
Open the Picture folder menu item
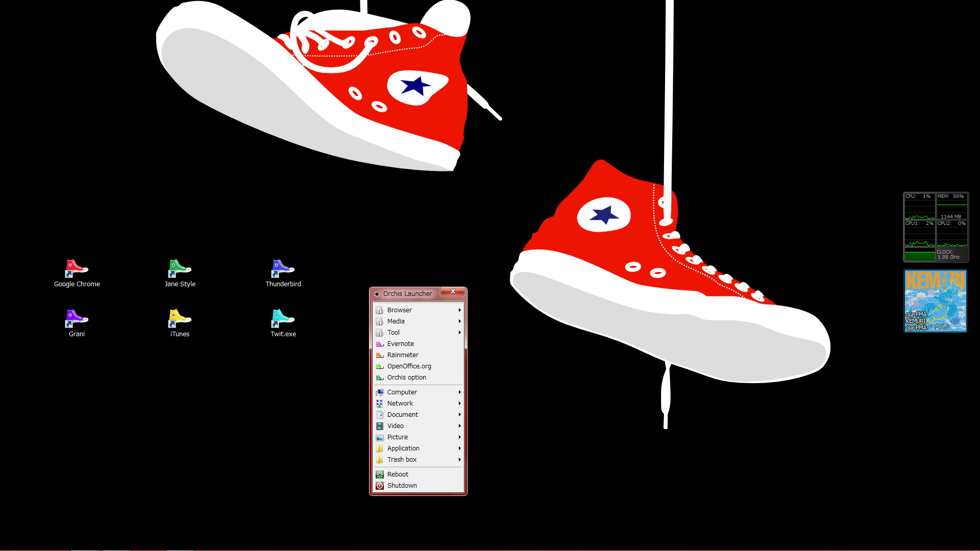(397, 437)
